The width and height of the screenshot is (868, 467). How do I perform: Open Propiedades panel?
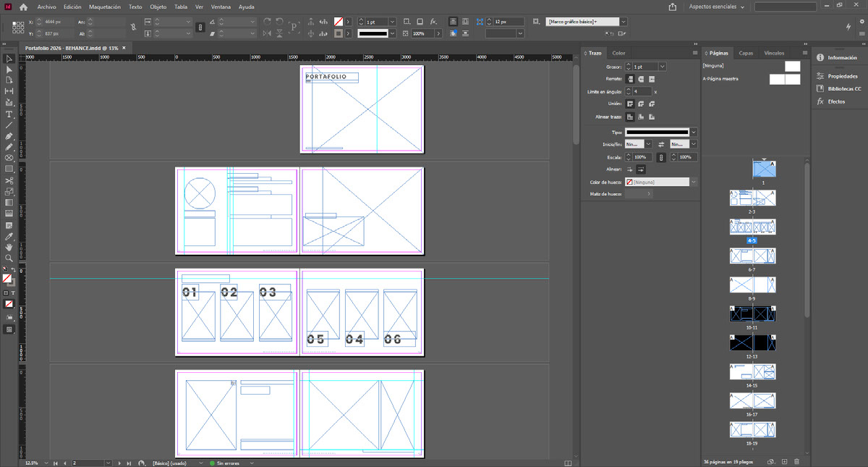[x=838, y=76]
